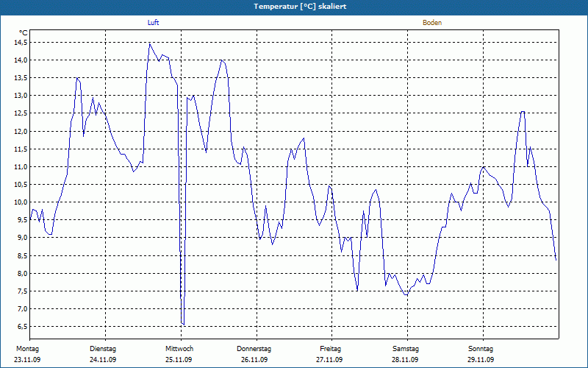The height and width of the screenshot is (368, 588).
Task: Click the 14,0 y-axis value
Action: tap(21, 60)
